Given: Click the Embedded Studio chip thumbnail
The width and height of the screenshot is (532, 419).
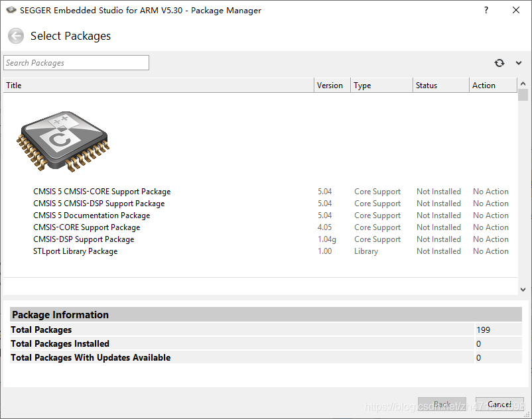Looking at the screenshot, I should [63, 141].
